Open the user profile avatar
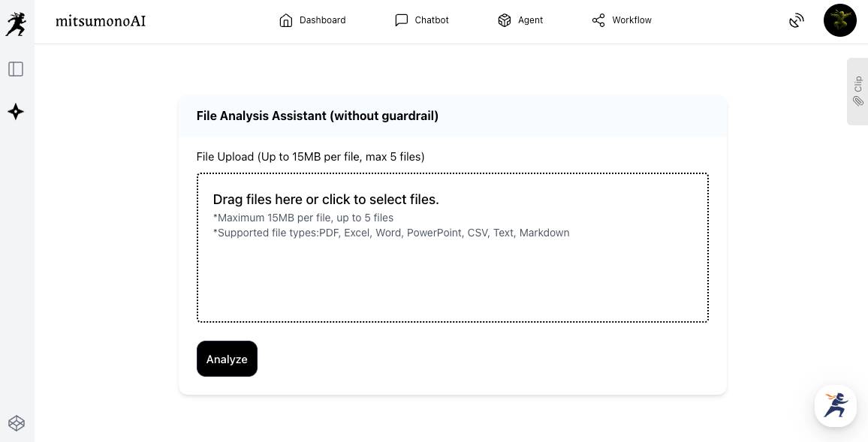This screenshot has height=442, width=868. (839, 21)
